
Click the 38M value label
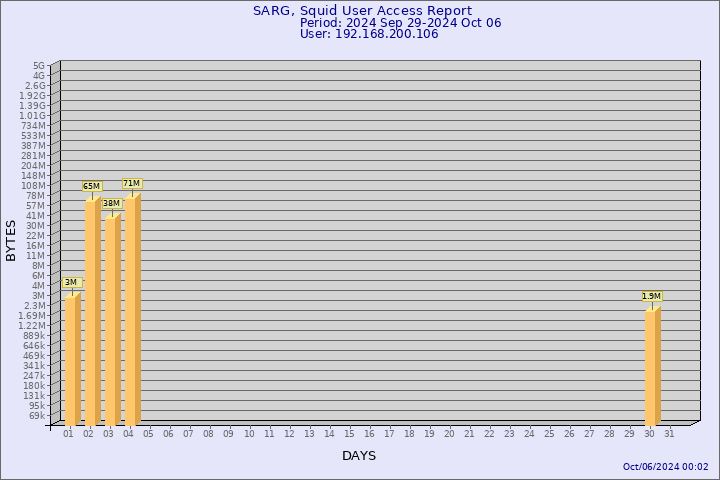point(111,203)
